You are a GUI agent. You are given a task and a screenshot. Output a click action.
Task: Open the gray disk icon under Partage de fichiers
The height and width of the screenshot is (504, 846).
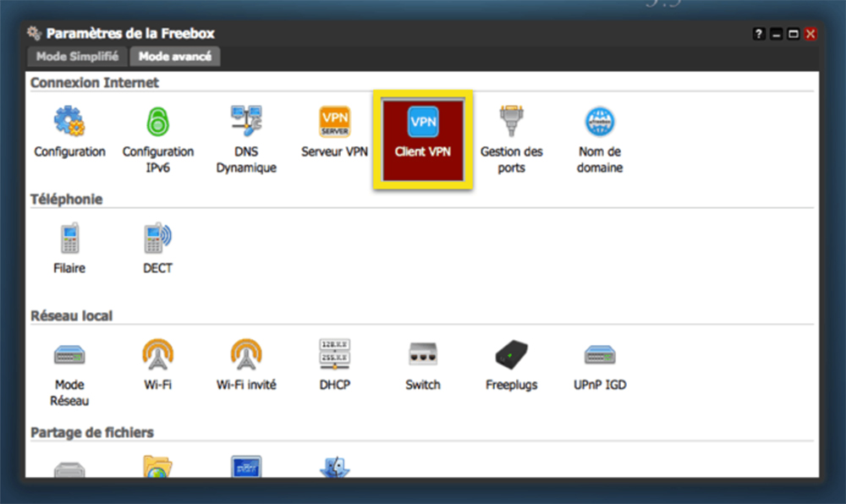pos(69,469)
